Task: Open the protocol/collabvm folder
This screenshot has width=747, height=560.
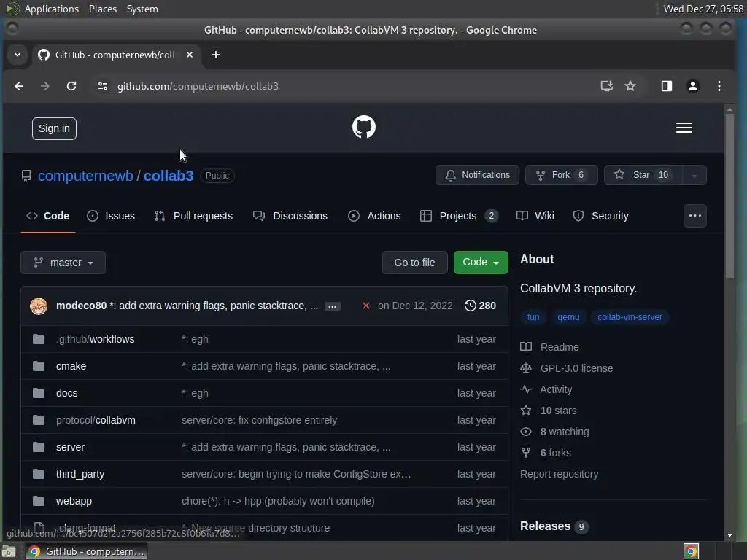Action: 96,420
